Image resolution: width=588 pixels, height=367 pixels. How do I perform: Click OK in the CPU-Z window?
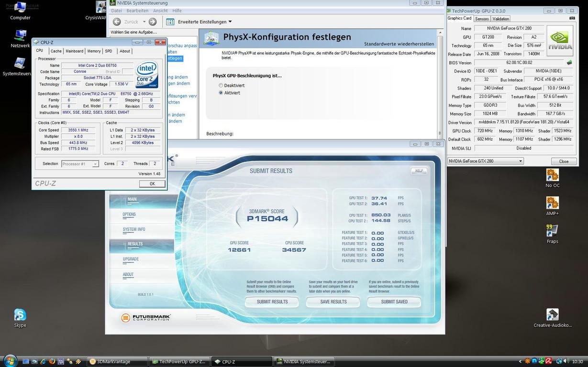click(152, 183)
